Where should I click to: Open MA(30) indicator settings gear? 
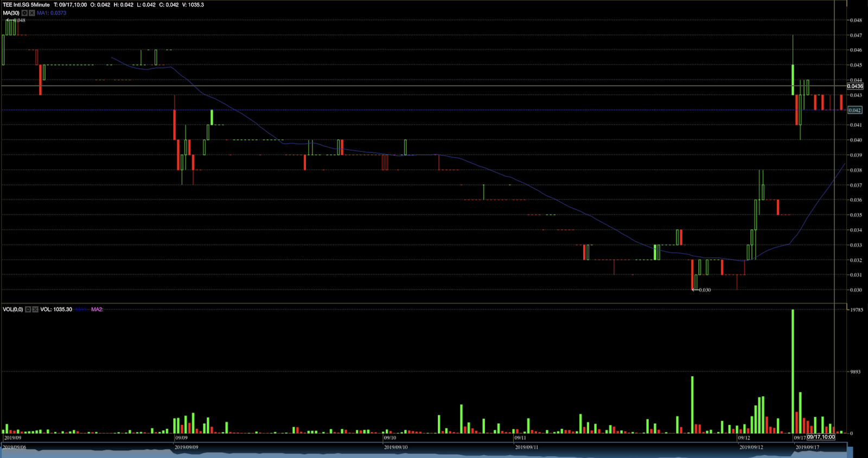point(24,13)
